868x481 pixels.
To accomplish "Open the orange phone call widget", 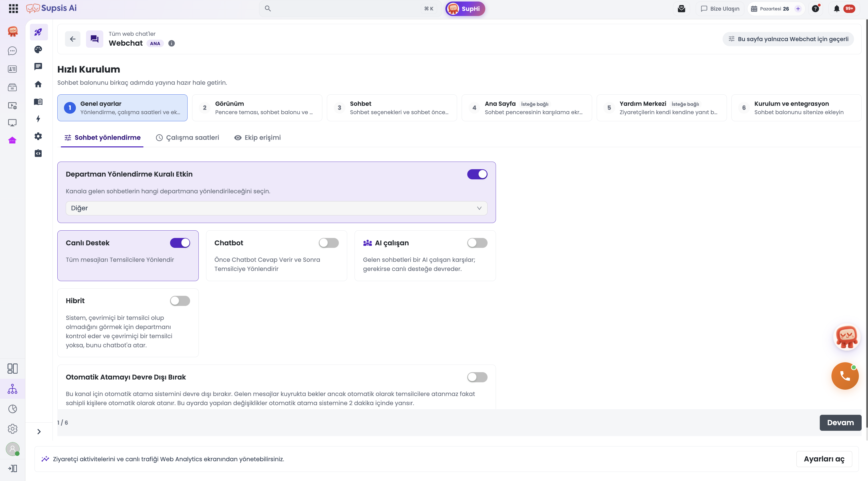I will 845,376.
